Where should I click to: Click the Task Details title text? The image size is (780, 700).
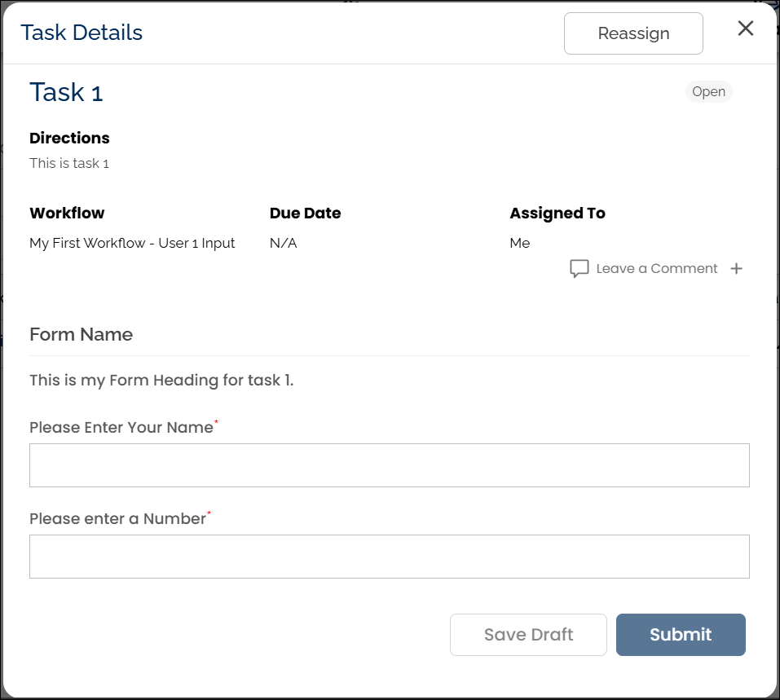[82, 33]
